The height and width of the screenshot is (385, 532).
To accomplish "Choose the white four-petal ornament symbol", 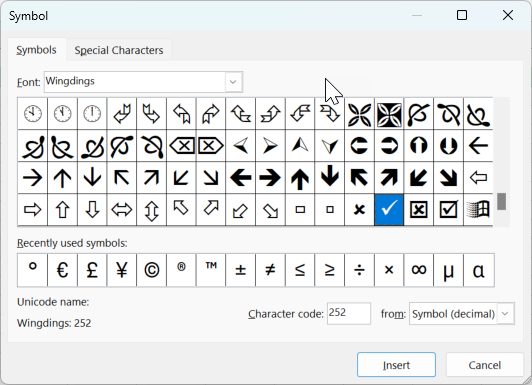I will click(x=359, y=114).
